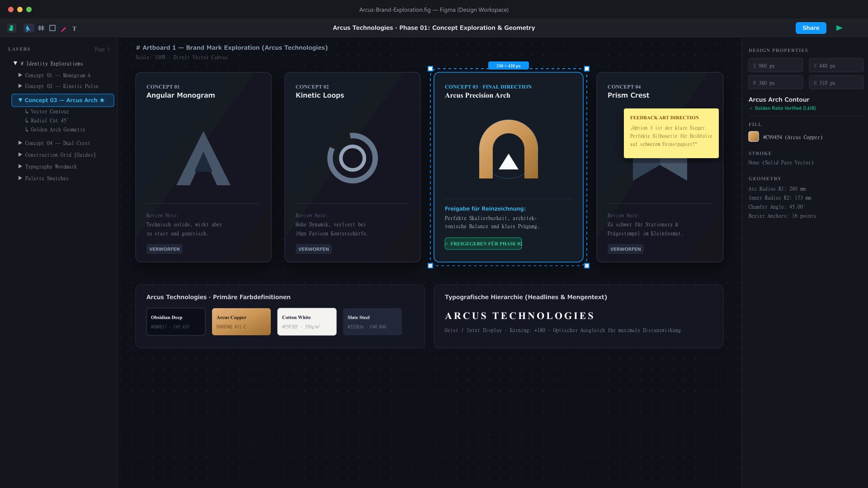Click the Y position field
This screenshot has height=488, width=868.
[x=836, y=66]
